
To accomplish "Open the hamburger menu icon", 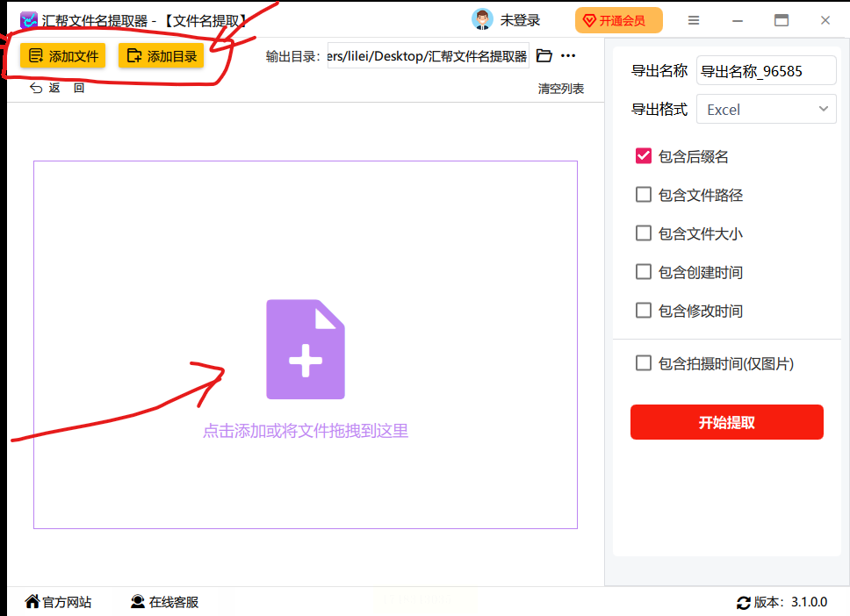I will pos(694,20).
